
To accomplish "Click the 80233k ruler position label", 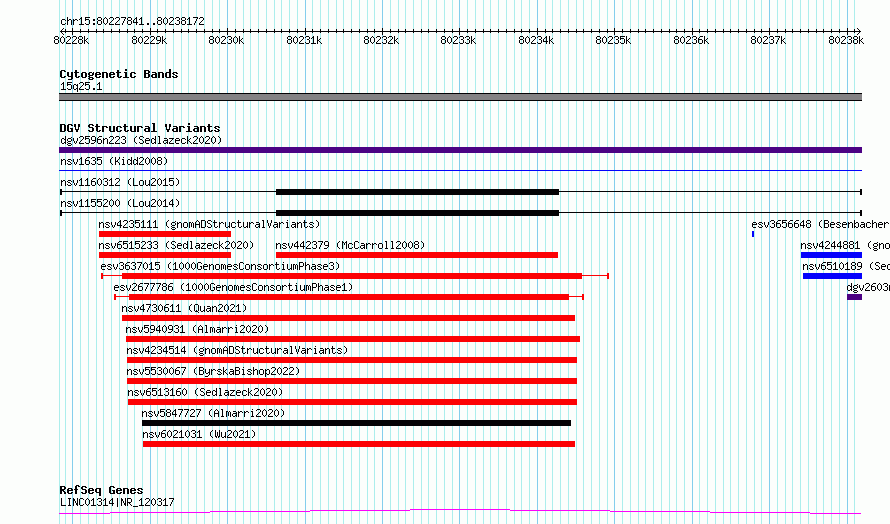I will click(459, 40).
